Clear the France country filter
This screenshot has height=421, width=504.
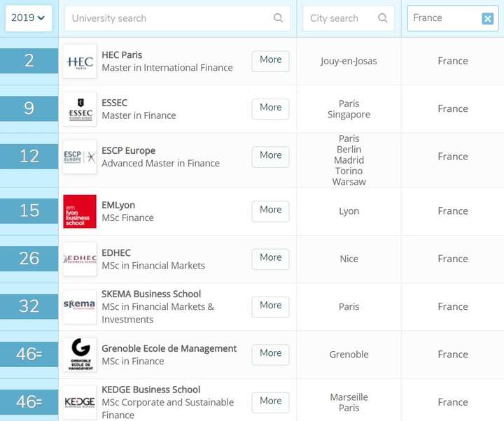pyautogui.click(x=488, y=19)
